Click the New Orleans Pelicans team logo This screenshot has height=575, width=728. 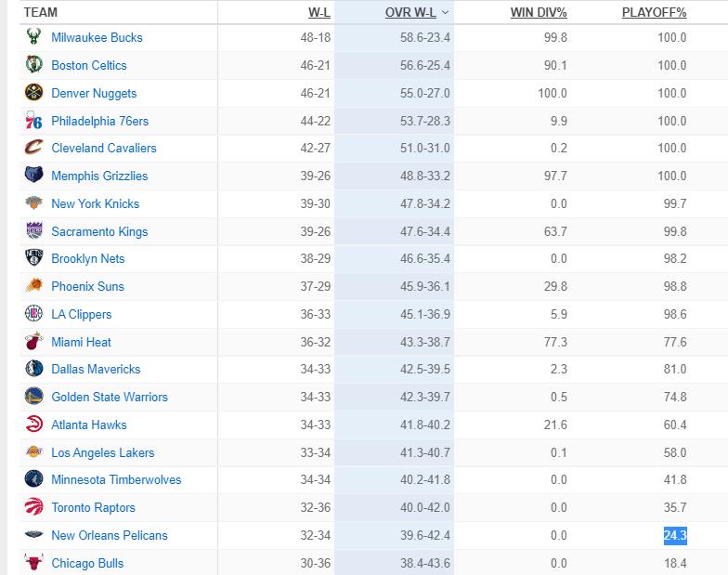(x=33, y=535)
